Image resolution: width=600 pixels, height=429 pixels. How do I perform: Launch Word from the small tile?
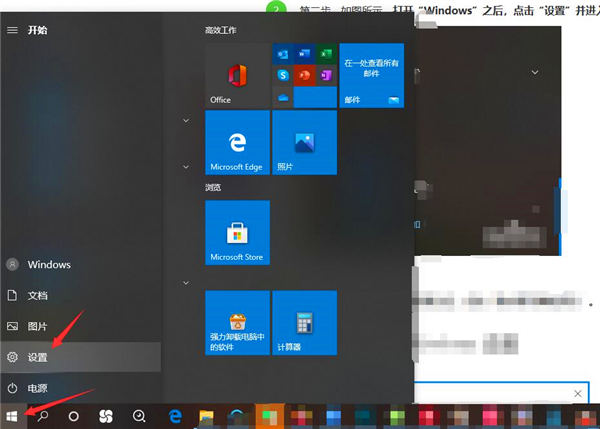coord(303,53)
